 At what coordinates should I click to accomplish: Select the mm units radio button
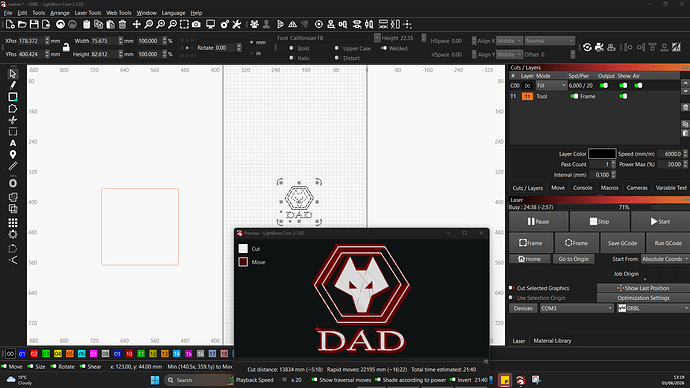(252, 42)
